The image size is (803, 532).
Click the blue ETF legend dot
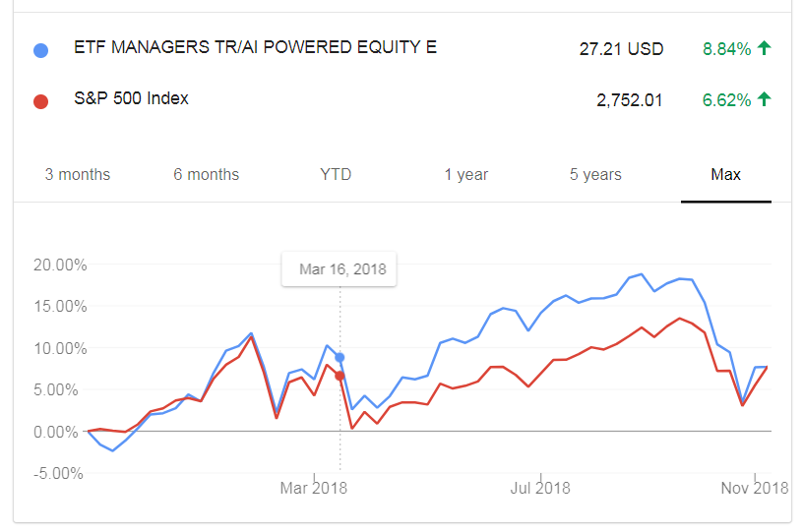(41, 50)
